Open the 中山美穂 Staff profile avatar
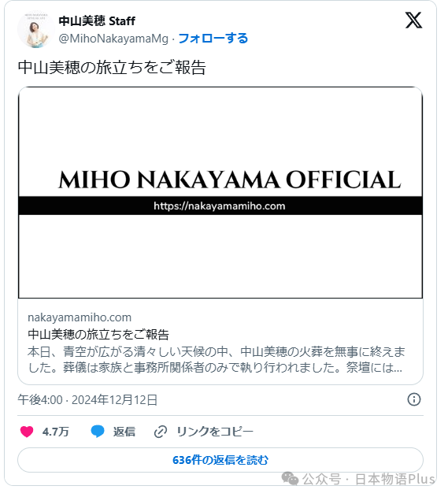This screenshot has height=497, width=448. click(x=35, y=30)
